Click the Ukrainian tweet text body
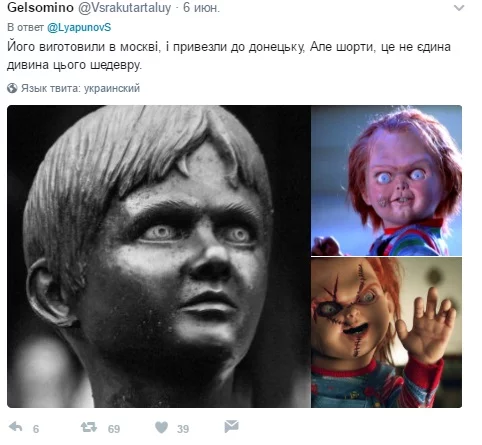 point(229,55)
